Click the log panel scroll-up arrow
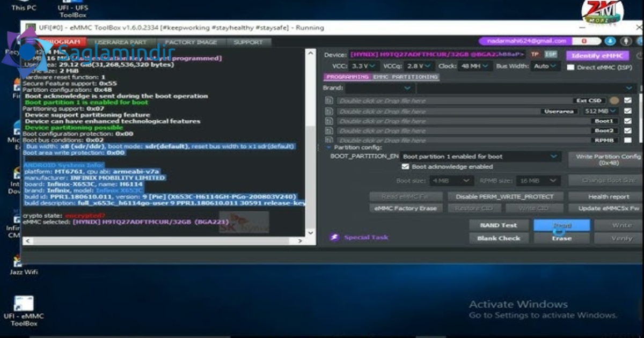644x338 pixels. pyautogui.click(x=310, y=52)
